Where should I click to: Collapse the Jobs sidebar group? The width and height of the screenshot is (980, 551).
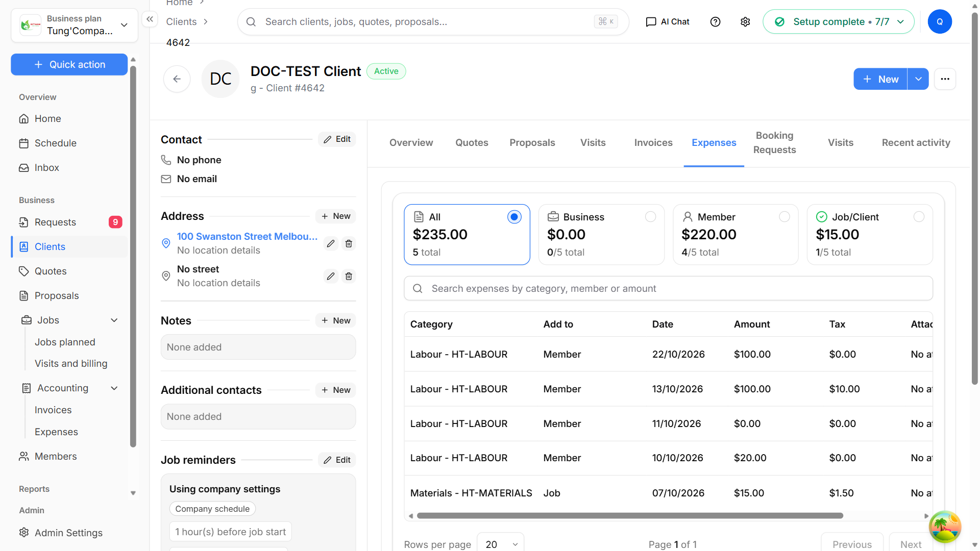114,320
